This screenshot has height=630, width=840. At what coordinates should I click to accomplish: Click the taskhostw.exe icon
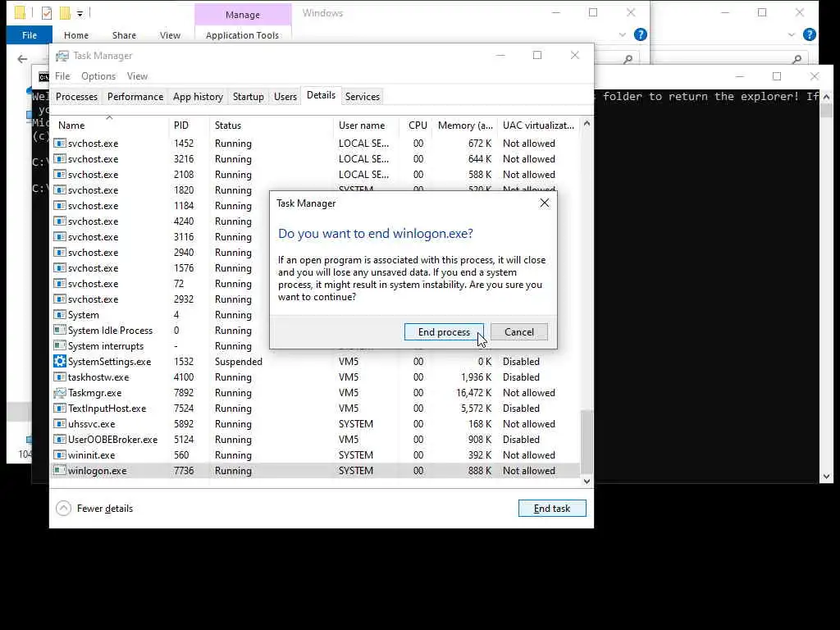coord(60,377)
